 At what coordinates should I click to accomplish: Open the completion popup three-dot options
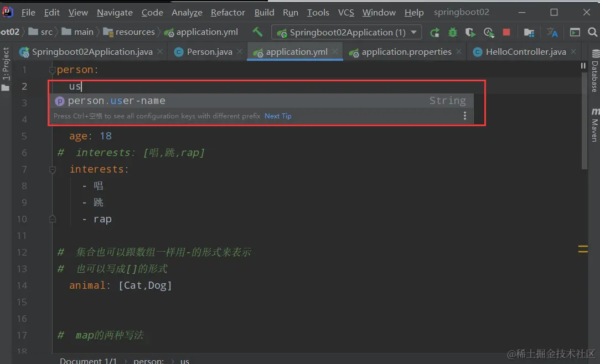coord(464,116)
